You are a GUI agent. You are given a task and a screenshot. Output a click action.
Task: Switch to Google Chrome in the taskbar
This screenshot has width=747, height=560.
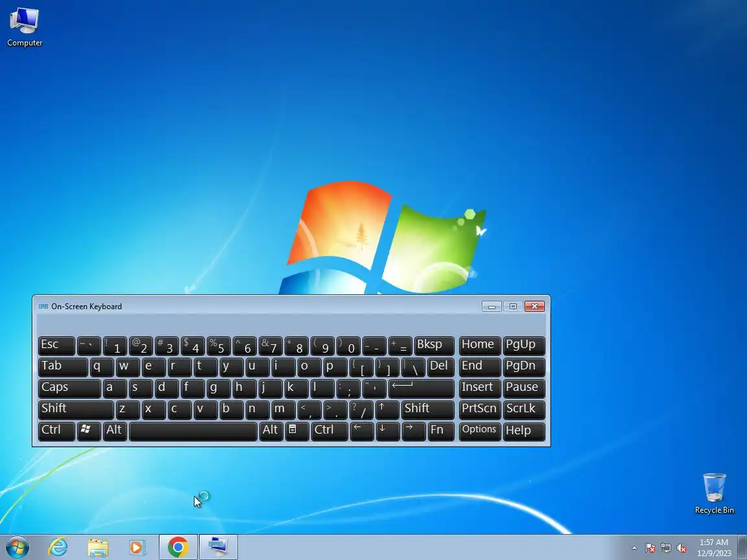[x=178, y=547]
